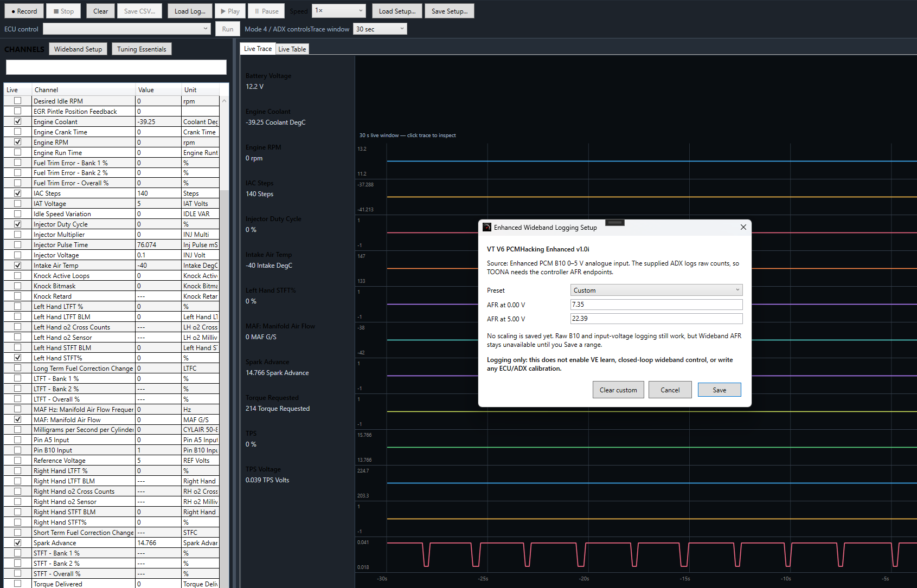Image resolution: width=917 pixels, height=588 pixels.
Task: Switch to the Live Table tab
Action: tap(292, 49)
